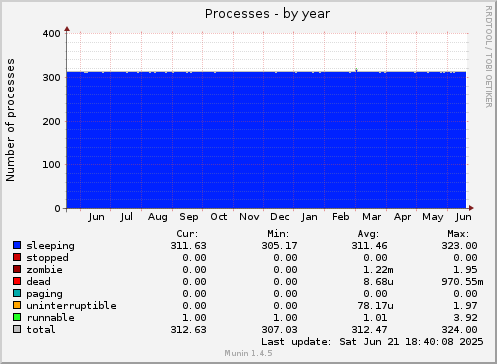Click the orange uninterruptible legend swatch
The height and width of the screenshot is (364, 497).
click(x=17, y=305)
